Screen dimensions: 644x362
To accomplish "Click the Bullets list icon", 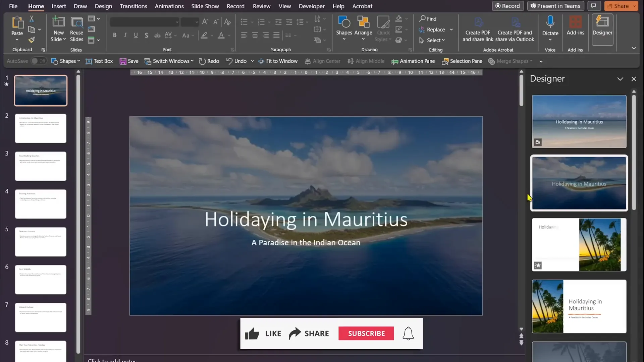I will pyautogui.click(x=244, y=22).
